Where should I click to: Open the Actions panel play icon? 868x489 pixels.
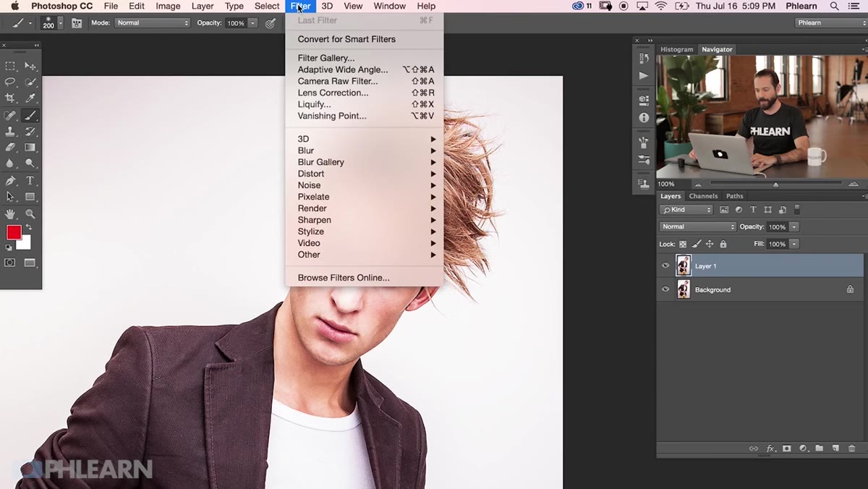644,75
